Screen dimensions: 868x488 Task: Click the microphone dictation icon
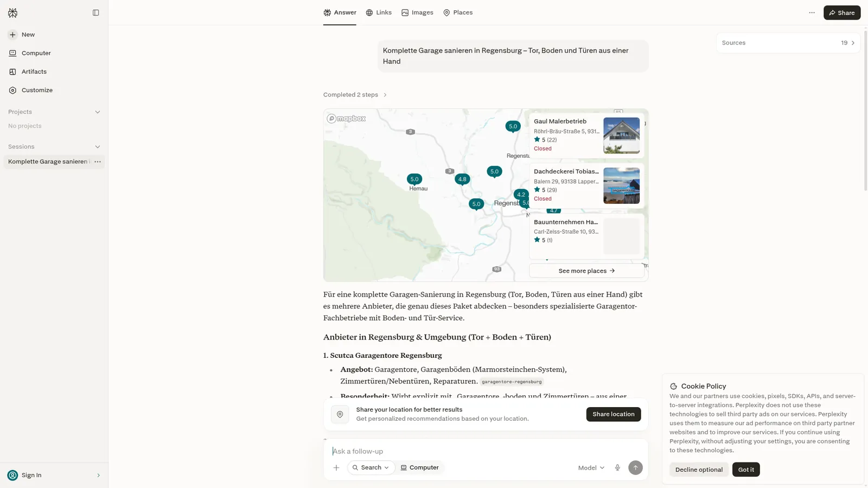617,468
